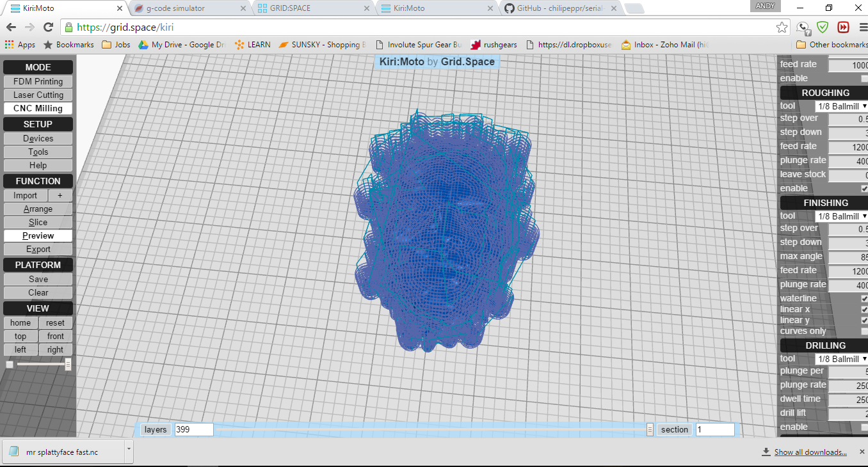Reset the view
Viewport: 868px width, 467px height.
(56, 323)
